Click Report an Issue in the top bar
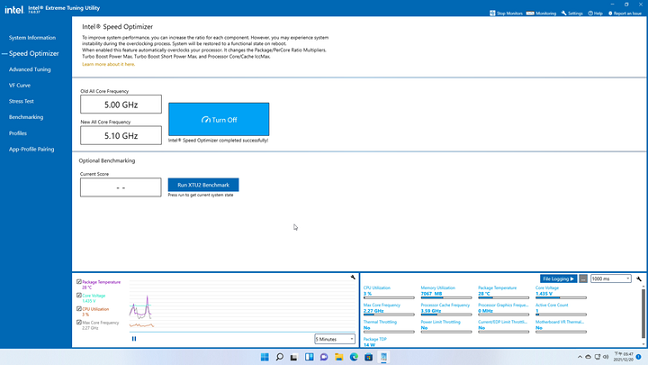648x365 pixels. [x=624, y=13]
